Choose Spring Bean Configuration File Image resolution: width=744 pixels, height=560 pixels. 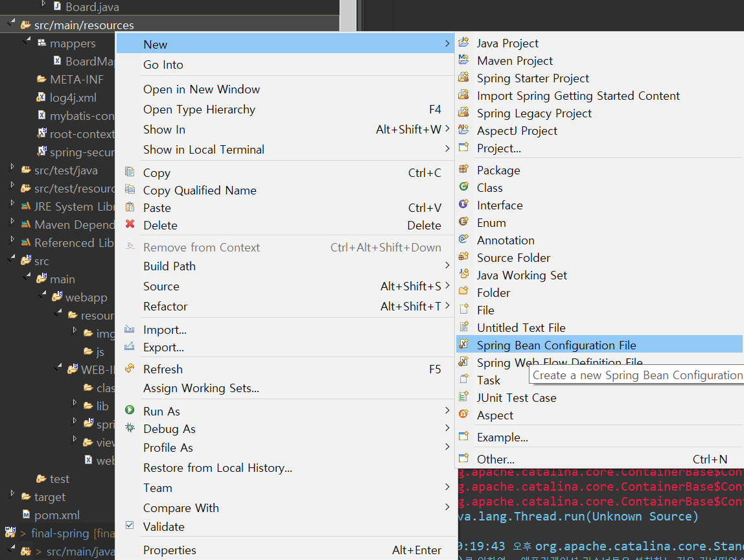click(x=599, y=345)
